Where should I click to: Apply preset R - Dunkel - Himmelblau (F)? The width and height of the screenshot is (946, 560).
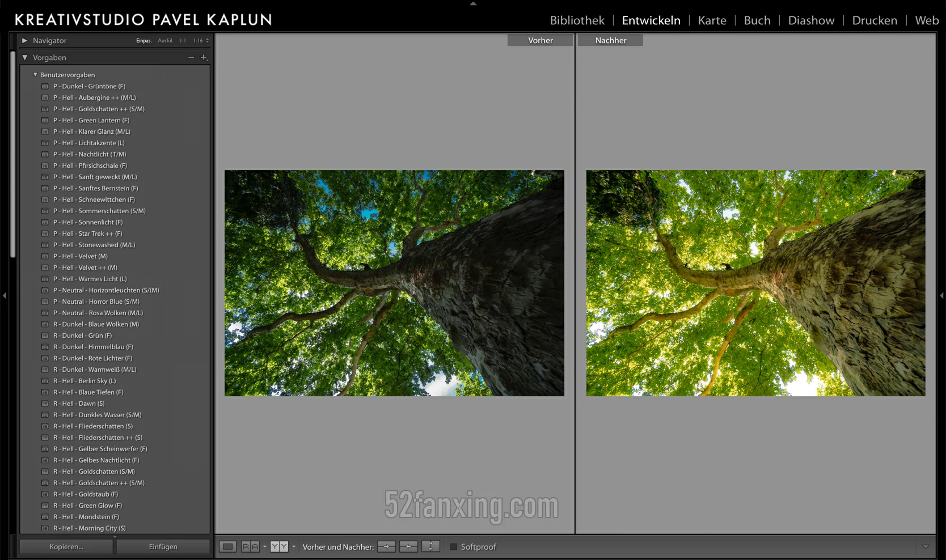coord(93,347)
